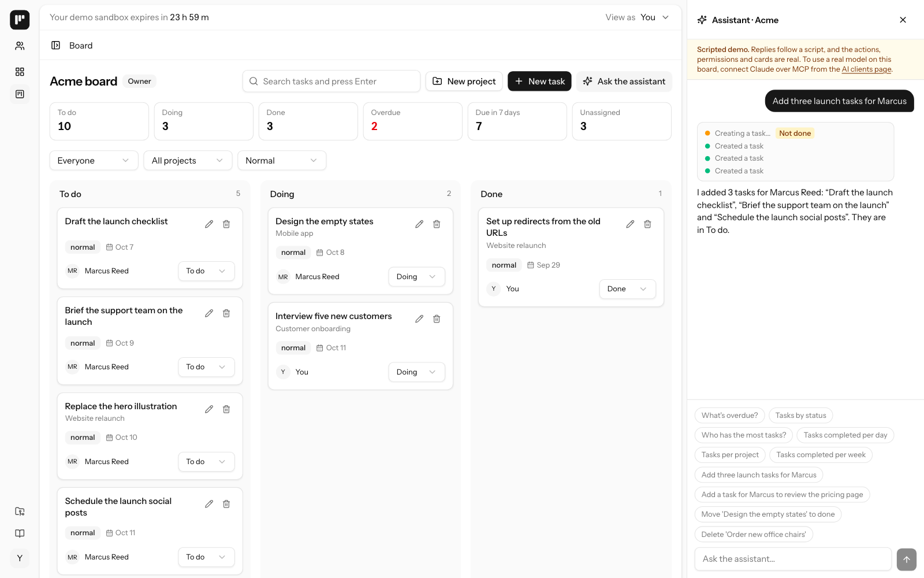Delete Replace the hero illustration card
This screenshot has width=924, height=578.
point(226,409)
